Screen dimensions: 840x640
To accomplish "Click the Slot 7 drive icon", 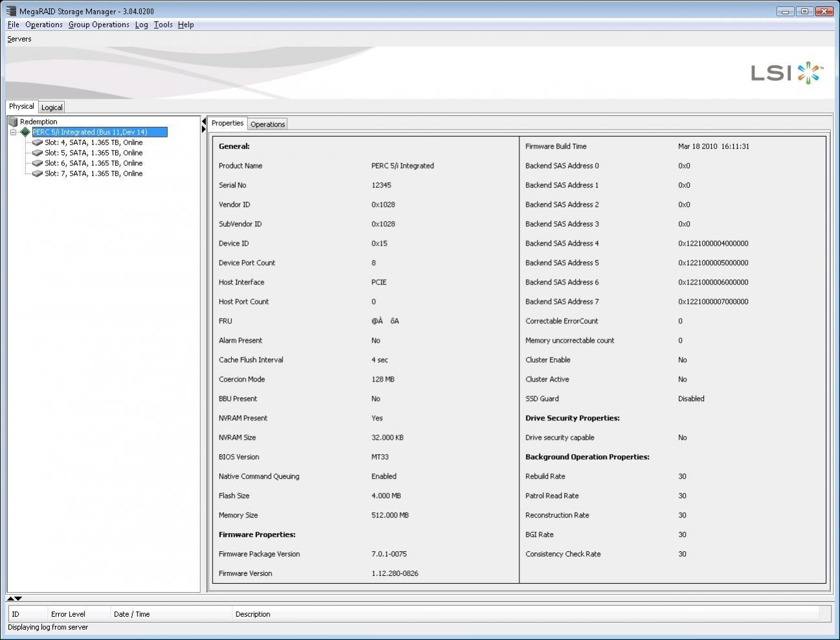I will coord(38,174).
